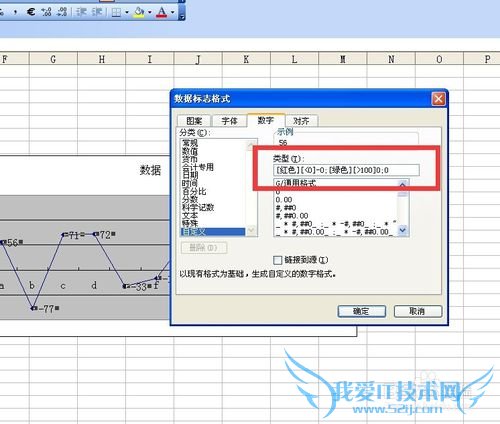Click down arrow of category list scrollbar
The height and width of the screenshot is (424, 500).
coord(251,230)
